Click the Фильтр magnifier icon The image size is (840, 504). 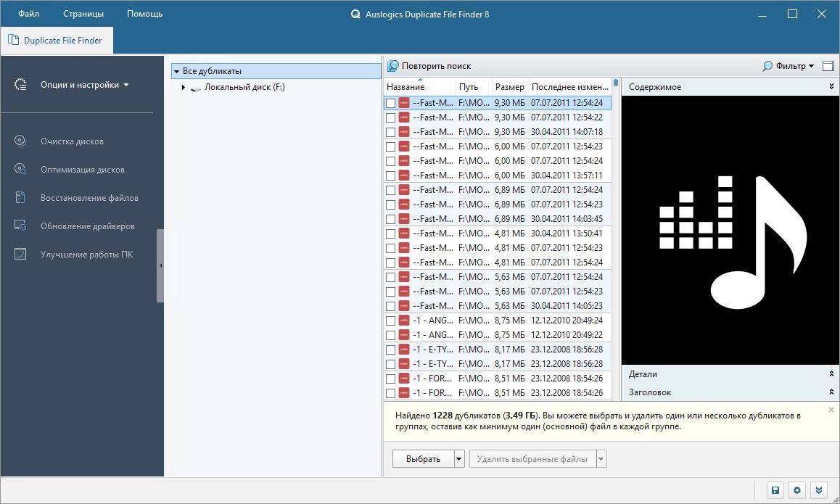pos(767,66)
